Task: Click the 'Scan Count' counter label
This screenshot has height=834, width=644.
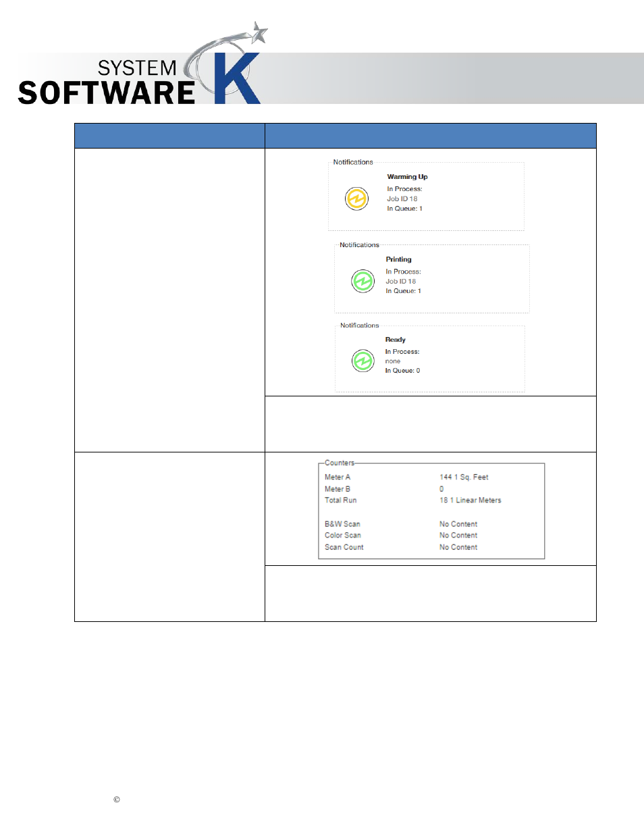Action: click(x=344, y=548)
